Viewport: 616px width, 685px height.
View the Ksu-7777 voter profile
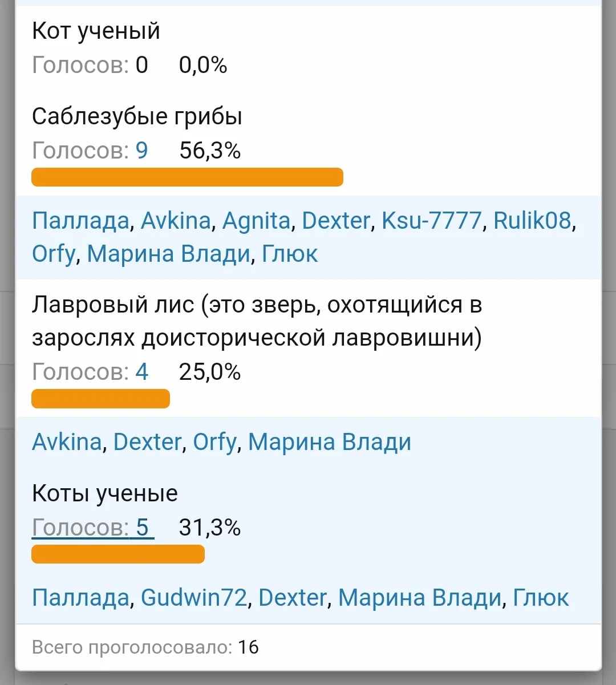[x=432, y=220]
